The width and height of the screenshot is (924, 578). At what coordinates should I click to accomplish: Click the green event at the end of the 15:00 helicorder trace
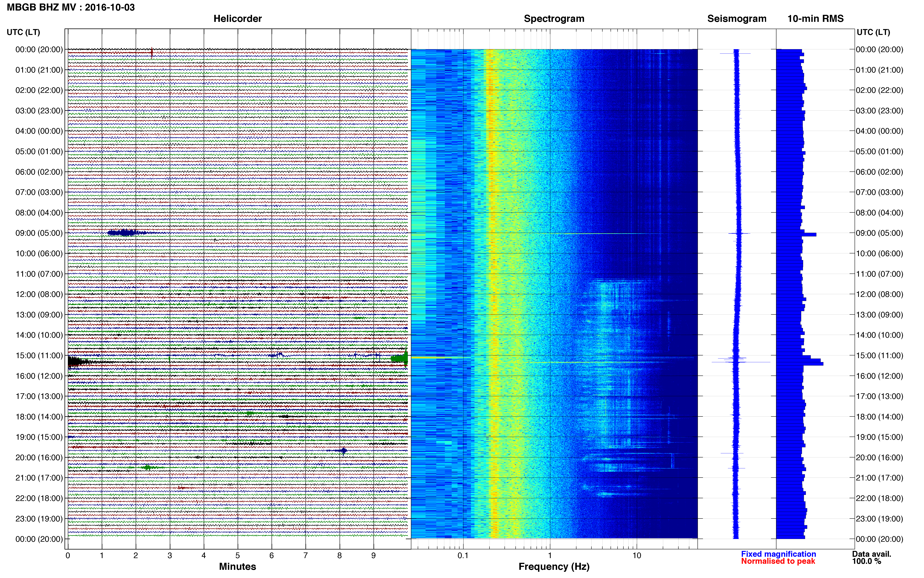(400, 358)
